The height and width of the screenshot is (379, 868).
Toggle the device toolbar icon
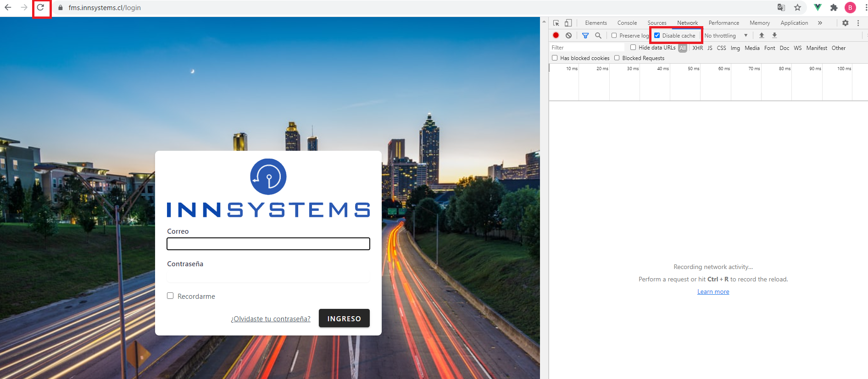[x=568, y=23]
